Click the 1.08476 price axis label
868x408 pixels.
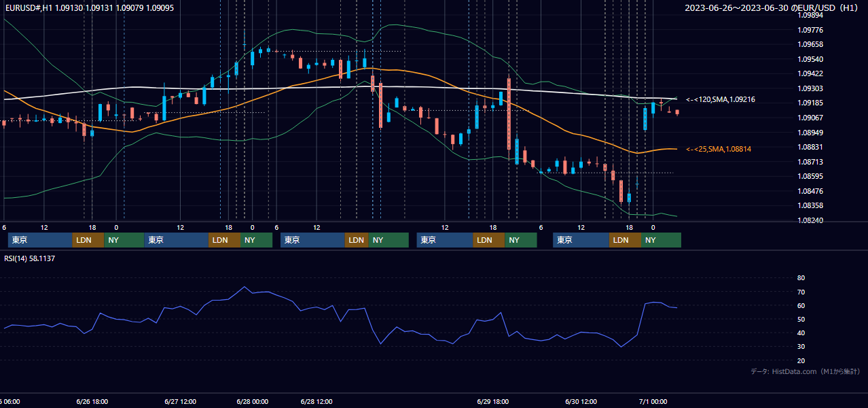pos(810,191)
